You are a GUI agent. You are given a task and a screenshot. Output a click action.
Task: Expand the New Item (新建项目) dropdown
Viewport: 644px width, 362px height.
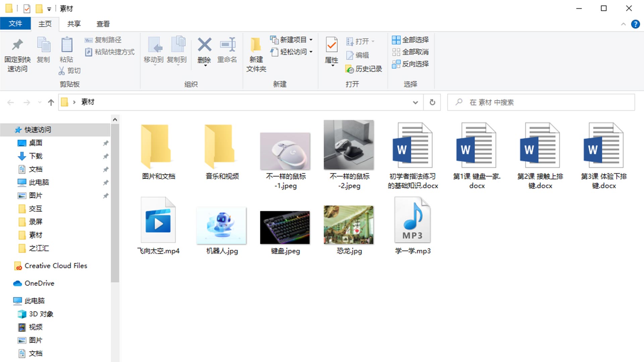coord(311,40)
